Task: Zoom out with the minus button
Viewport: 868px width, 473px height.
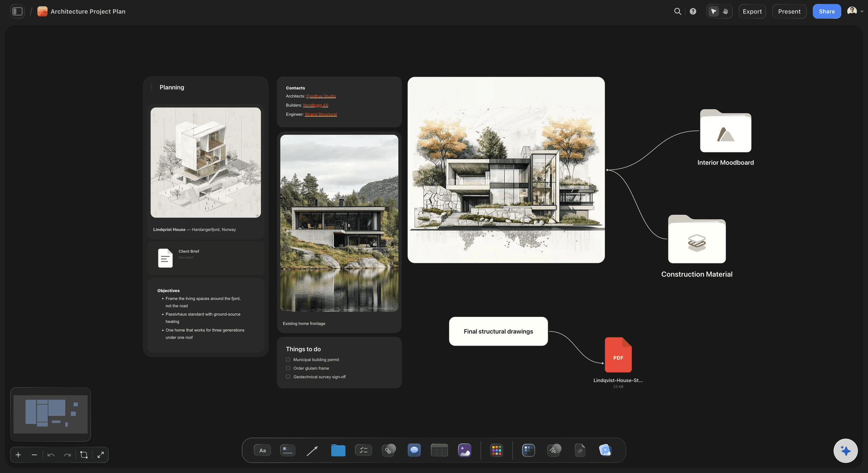Action: click(34, 455)
